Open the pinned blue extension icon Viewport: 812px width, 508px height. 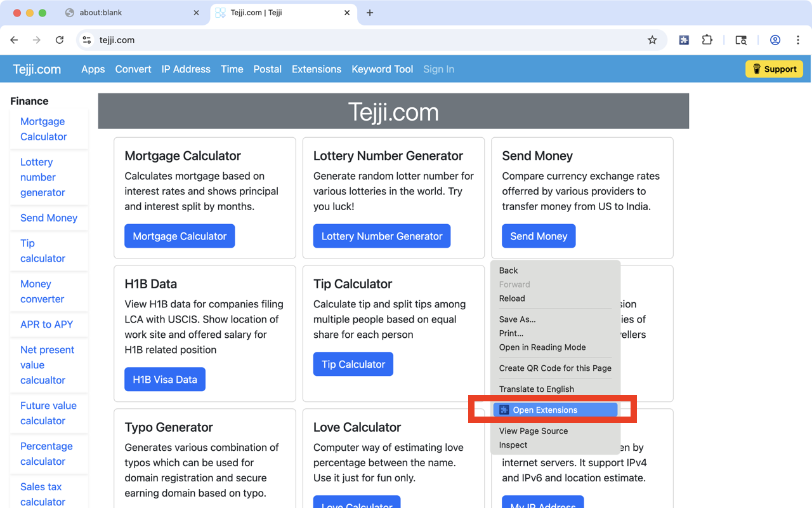click(x=684, y=40)
